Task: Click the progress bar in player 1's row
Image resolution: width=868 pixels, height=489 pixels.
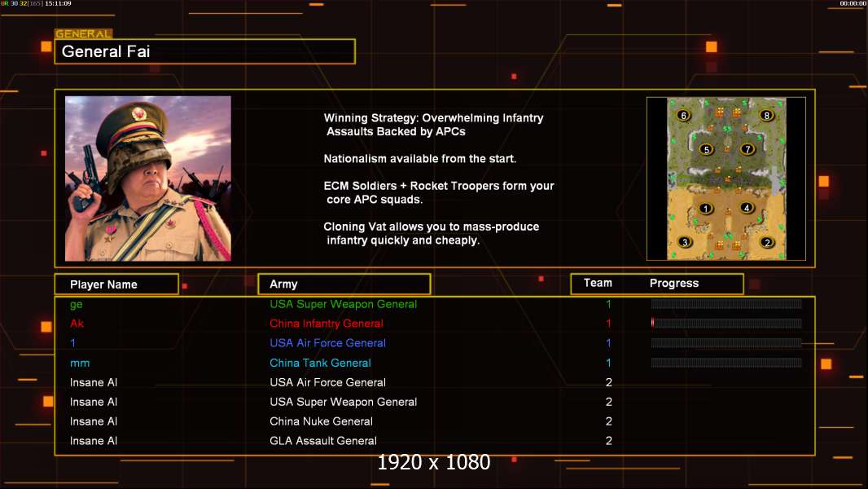Action: click(726, 343)
